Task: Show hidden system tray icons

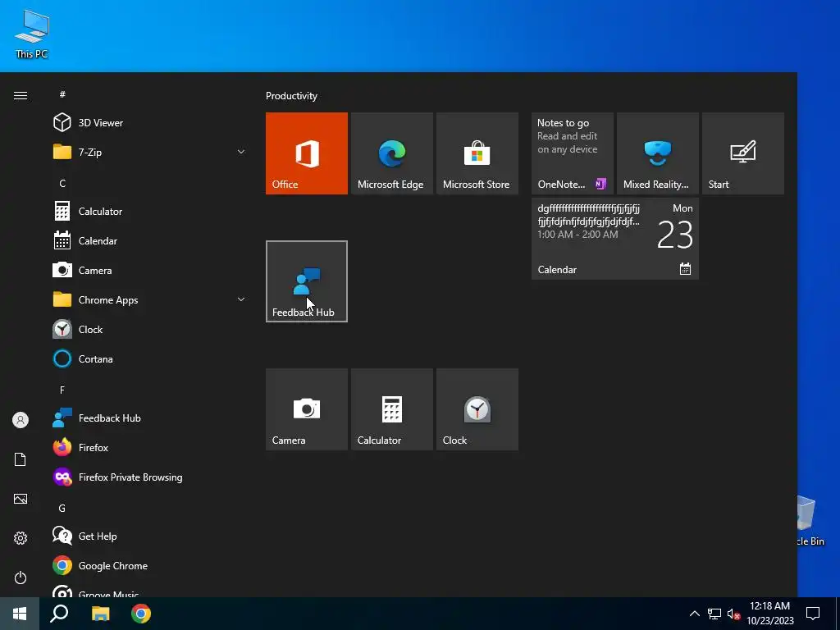Action: [x=694, y=614]
